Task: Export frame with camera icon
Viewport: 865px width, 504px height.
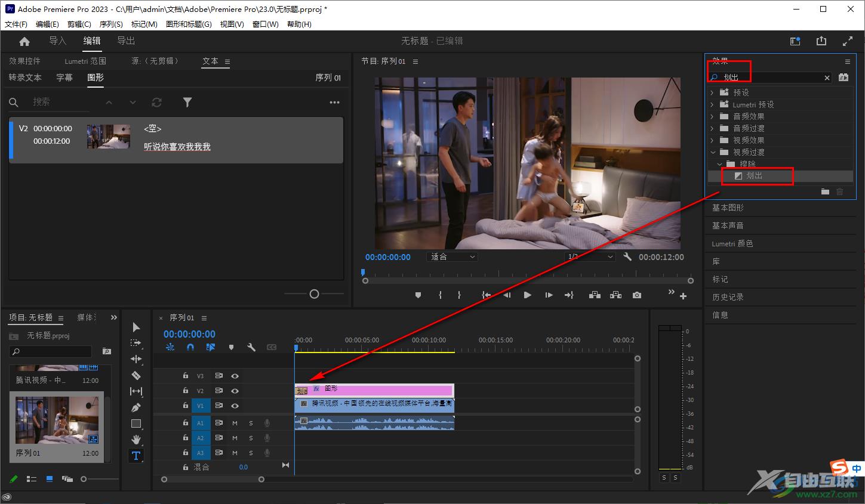Action: pos(637,295)
